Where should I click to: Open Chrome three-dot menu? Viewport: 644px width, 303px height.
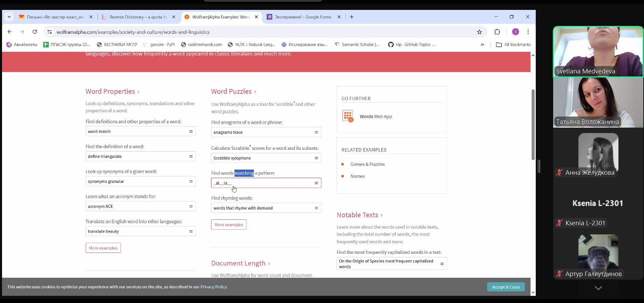click(x=528, y=32)
